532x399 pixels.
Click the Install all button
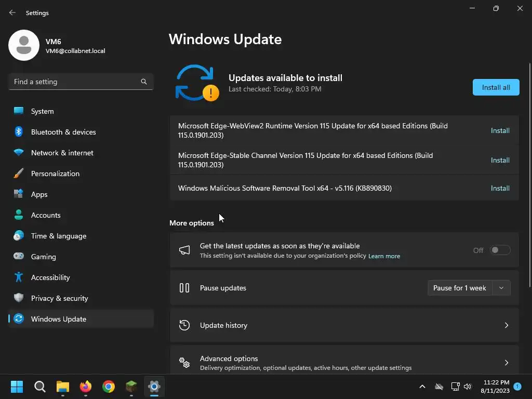click(496, 87)
